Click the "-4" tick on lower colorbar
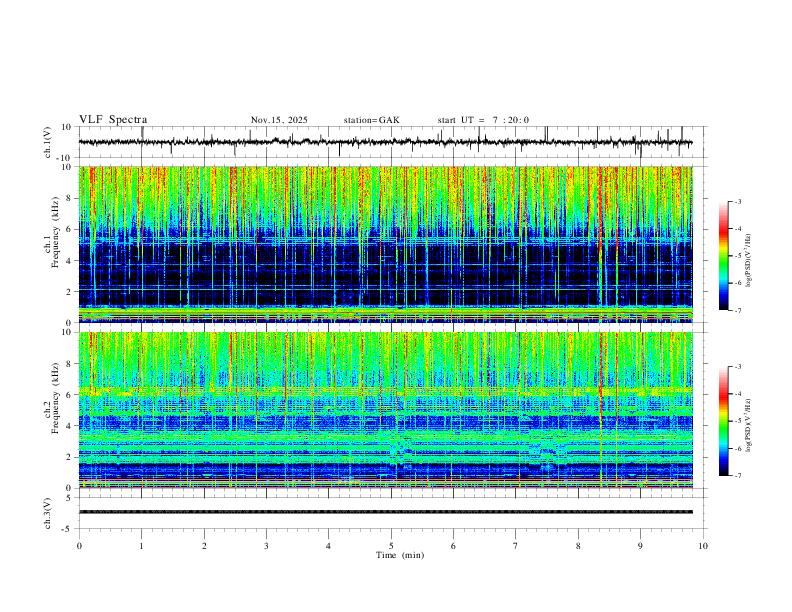The height and width of the screenshot is (612, 792). [737, 393]
